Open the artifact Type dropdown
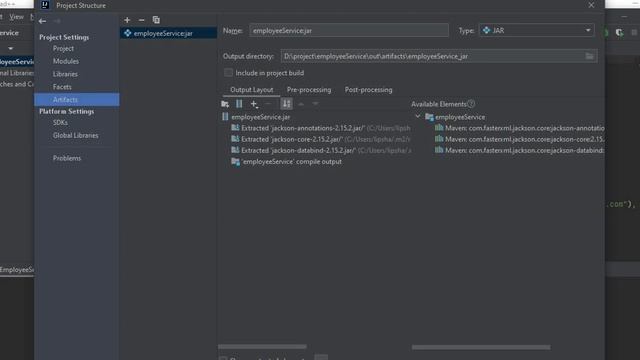This screenshot has width=640, height=360. click(537, 31)
